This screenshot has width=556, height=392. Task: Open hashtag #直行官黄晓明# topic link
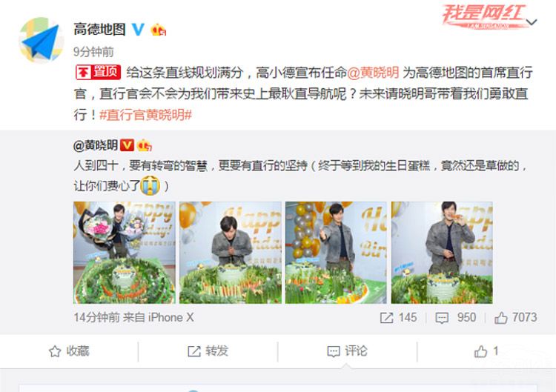146,115
